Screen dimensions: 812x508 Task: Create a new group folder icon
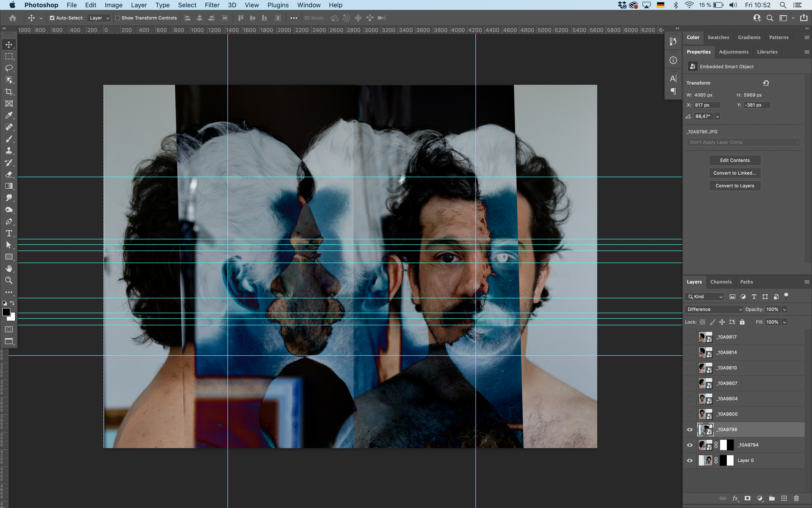pos(772,498)
